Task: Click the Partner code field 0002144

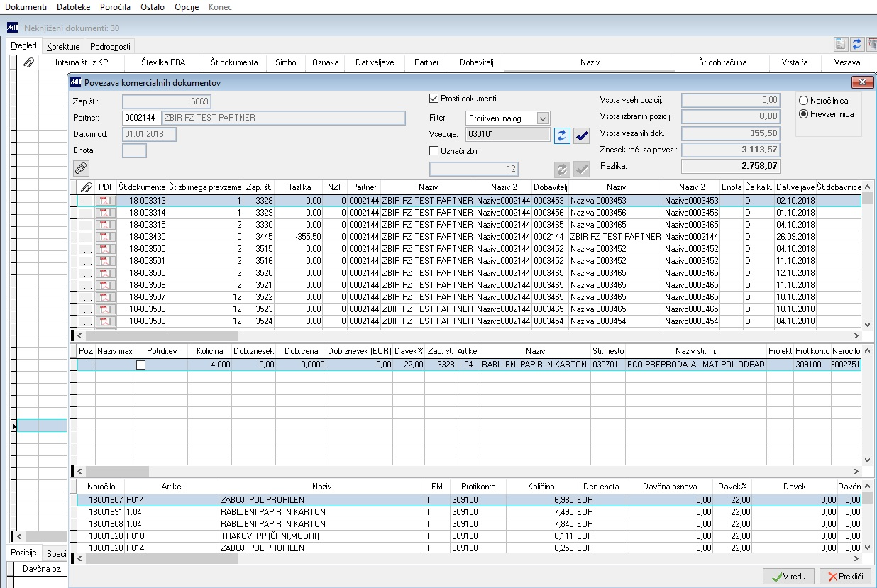Action: [x=141, y=118]
